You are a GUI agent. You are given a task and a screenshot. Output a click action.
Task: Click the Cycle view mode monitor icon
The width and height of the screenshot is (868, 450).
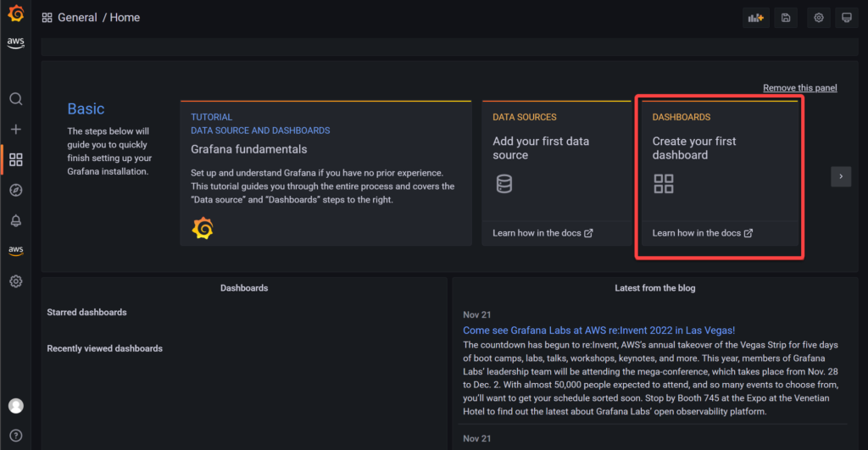847,18
